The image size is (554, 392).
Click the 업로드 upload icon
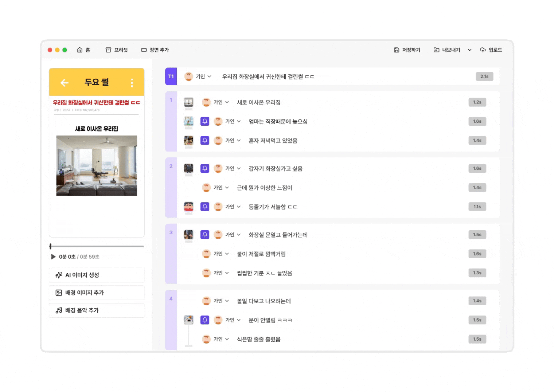[x=483, y=50]
